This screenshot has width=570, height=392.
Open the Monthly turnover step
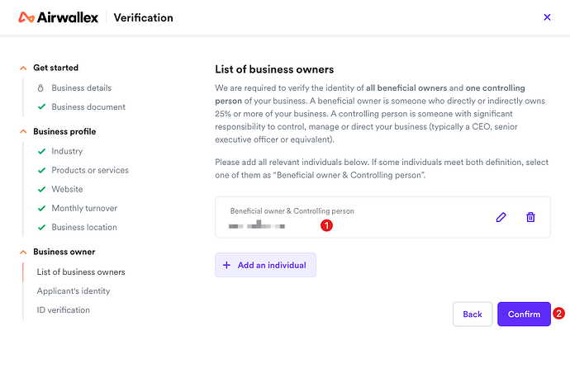coord(84,208)
